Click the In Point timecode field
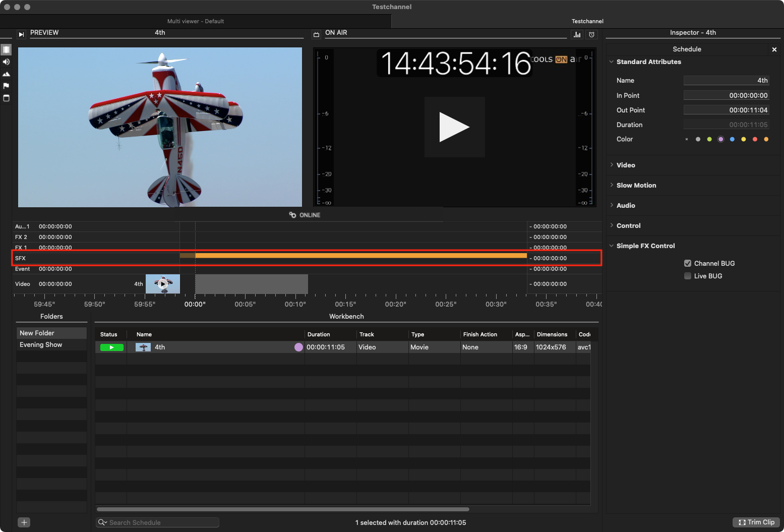This screenshot has width=784, height=532. tap(726, 95)
